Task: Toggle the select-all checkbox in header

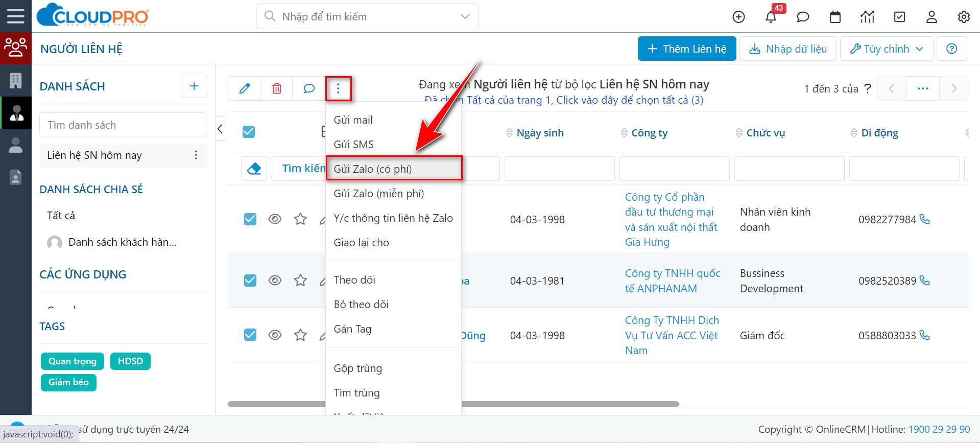Action: point(249,132)
